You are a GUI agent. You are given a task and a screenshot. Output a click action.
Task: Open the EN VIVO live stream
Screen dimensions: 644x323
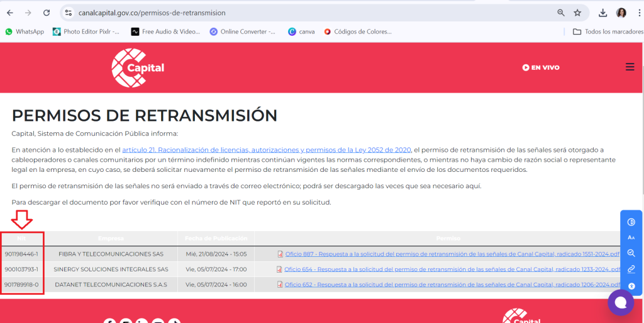(x=541, y=67)
